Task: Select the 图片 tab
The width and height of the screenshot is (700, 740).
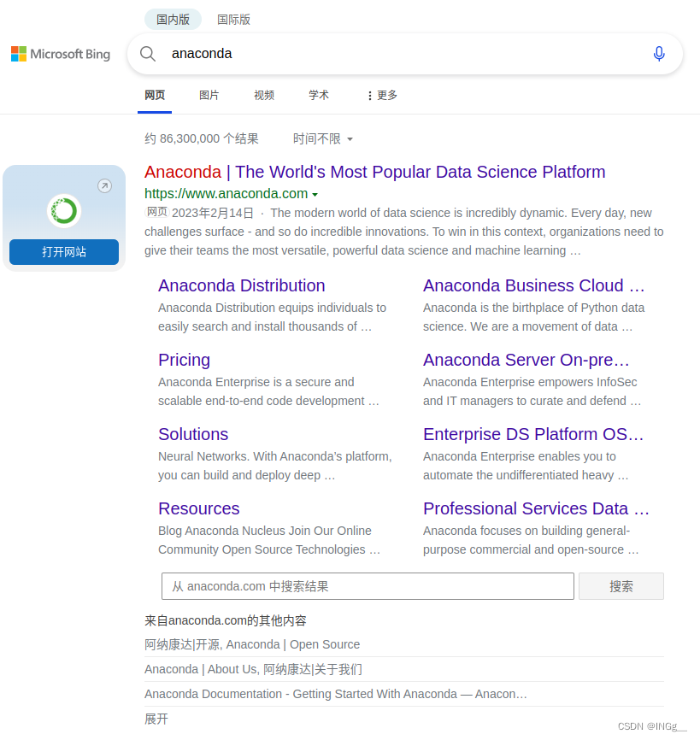Action: [x=209, y=96]
